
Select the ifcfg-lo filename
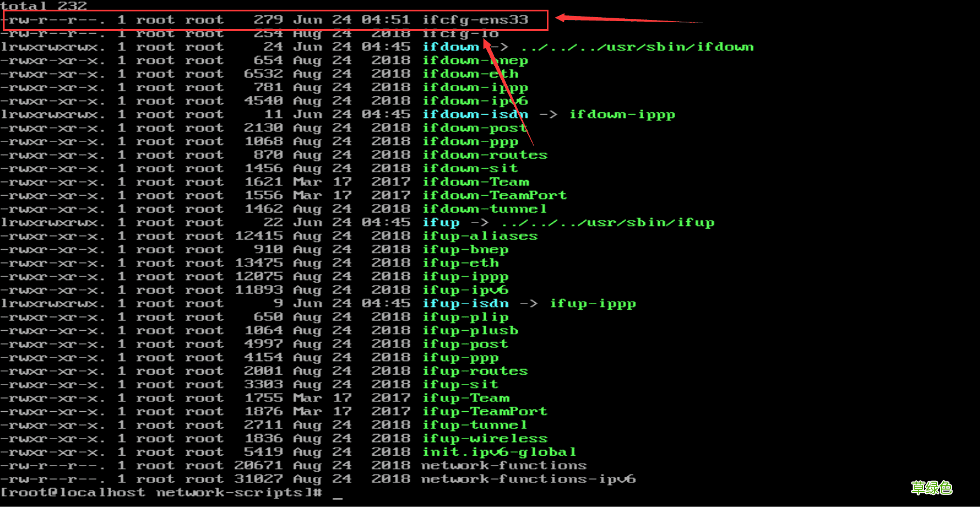tap(460, 34)
